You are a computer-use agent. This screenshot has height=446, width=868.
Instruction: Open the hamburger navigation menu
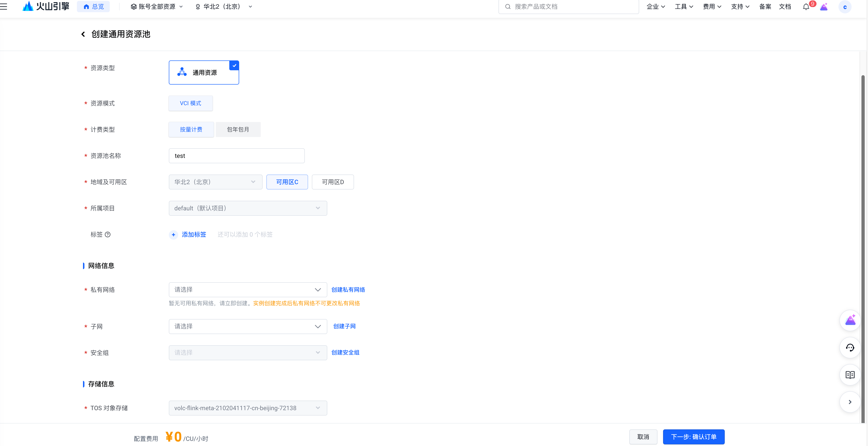coord(4,6)
